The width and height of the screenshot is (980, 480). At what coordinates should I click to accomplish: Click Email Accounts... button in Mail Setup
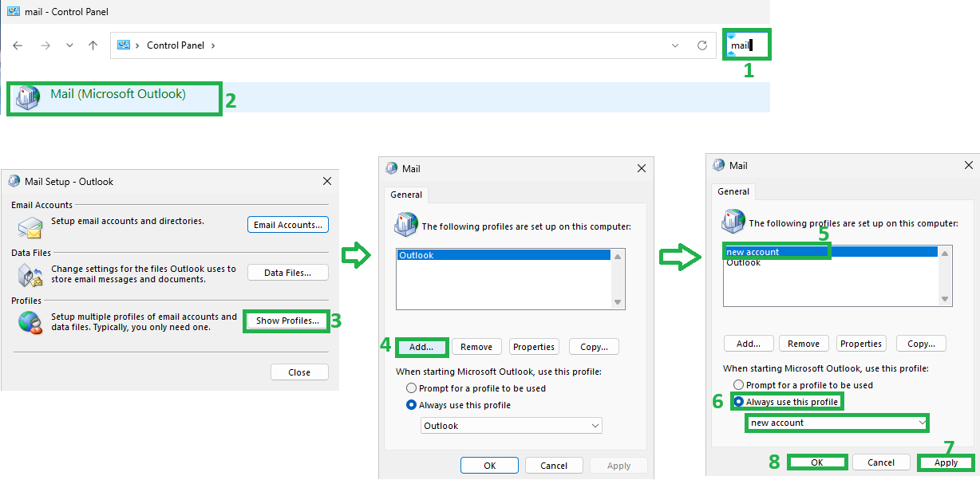(x=288, y=225)
